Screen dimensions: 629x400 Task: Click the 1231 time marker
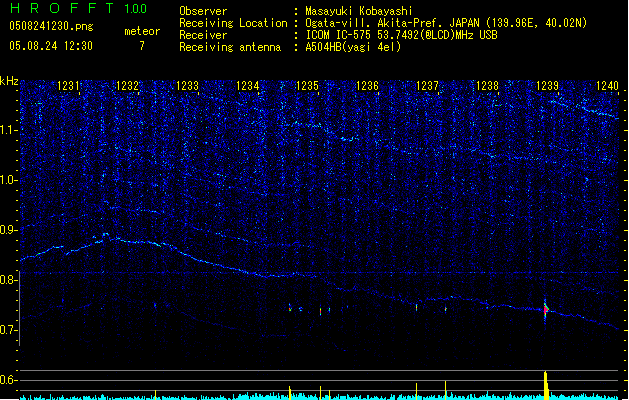coord(68,86)
